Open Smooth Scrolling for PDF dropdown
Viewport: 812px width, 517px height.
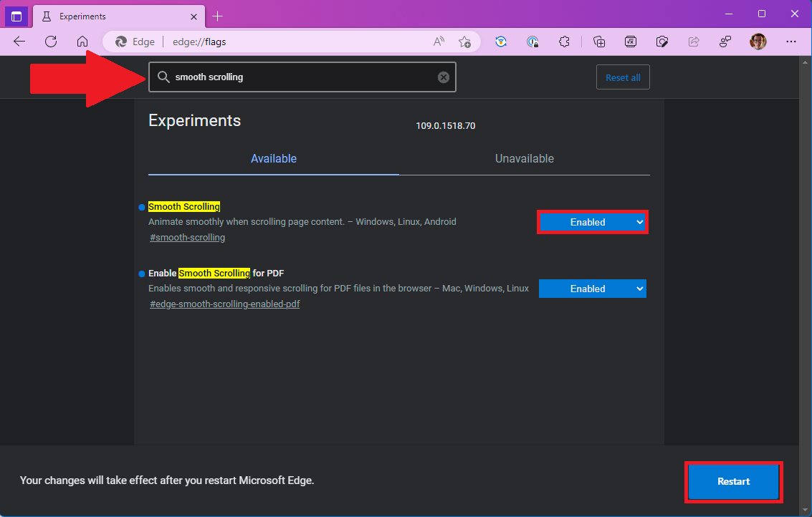[x=593, y=289]
